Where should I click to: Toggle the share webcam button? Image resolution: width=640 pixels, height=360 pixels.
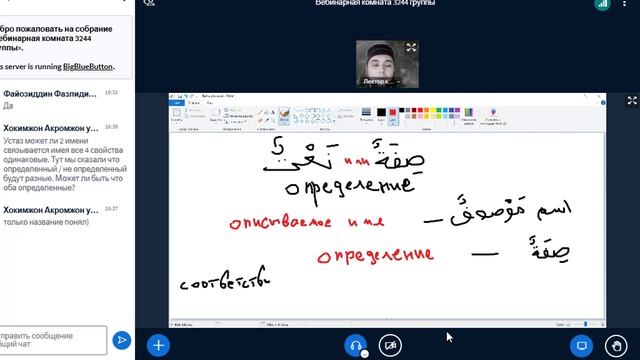pyautogui.click(x=390, y=345)
